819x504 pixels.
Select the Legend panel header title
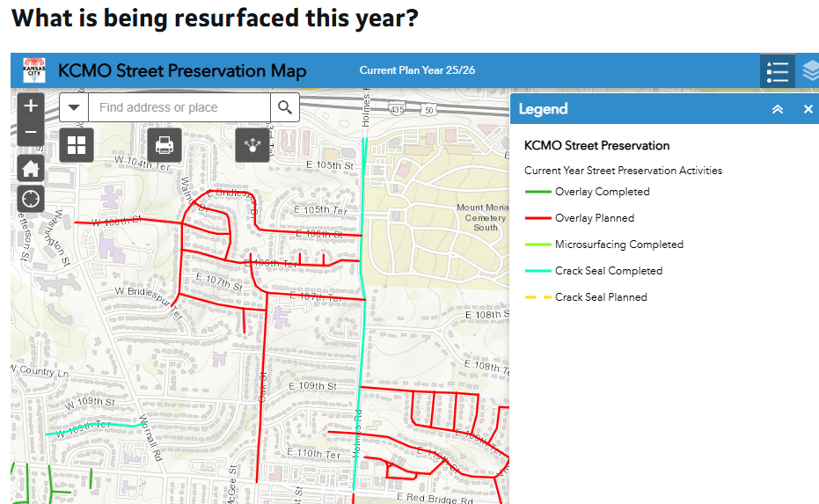[x=543, y=109]
